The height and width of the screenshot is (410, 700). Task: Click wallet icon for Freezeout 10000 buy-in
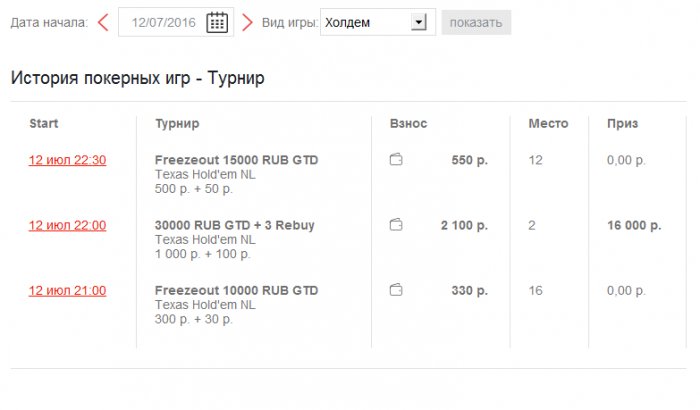[396, 290]
